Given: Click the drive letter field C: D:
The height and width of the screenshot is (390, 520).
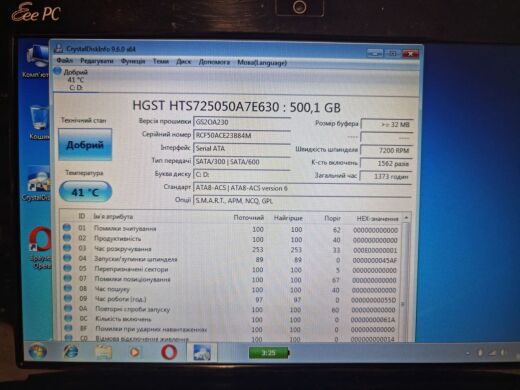Looking at the screenshot, I should [242, 175].
